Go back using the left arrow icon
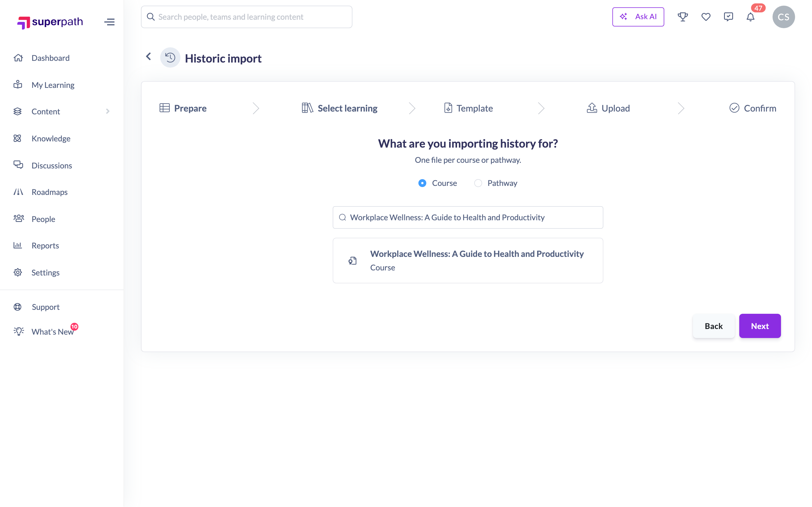This screenshot has width=812, height=507. (148, 56)
